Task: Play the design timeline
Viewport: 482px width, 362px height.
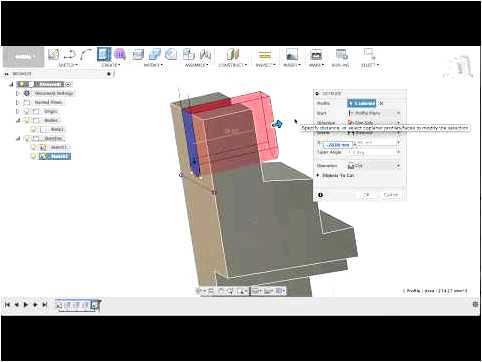Action: pos(26,305)
